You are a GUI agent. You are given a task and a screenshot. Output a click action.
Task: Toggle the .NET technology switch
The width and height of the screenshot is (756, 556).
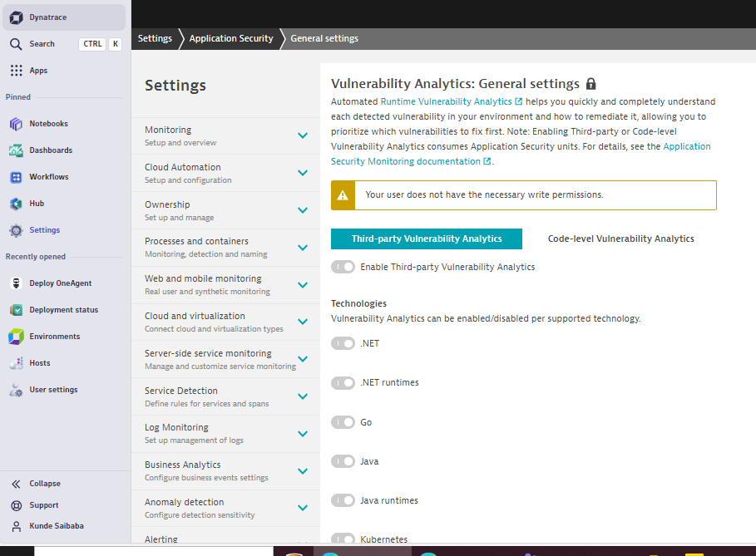tap(343, 343)
